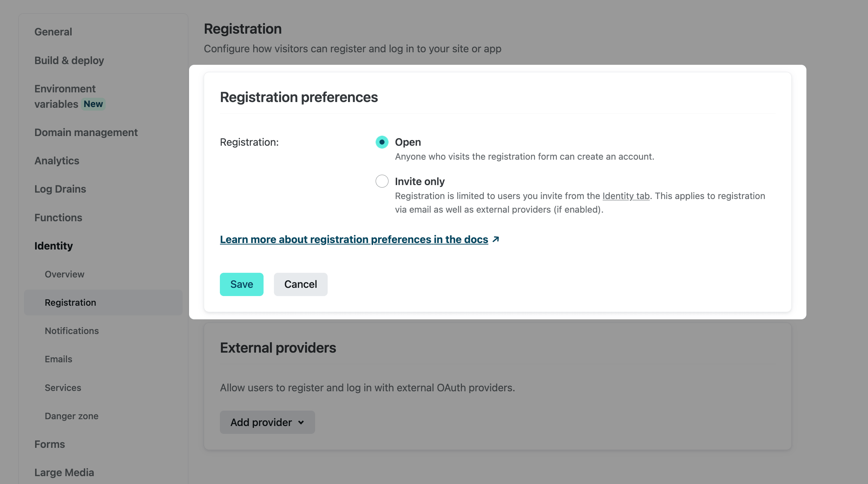Open the Analytics settings section
Image resolution: width=868 pixels, height=484 pixels.
(x=57, y=161)
